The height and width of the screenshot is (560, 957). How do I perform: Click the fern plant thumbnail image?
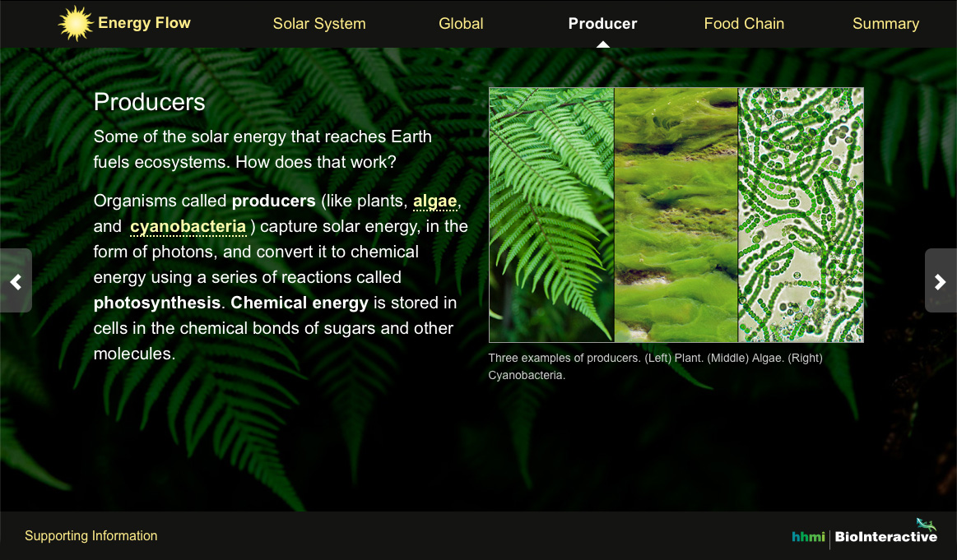coord(551,214)
